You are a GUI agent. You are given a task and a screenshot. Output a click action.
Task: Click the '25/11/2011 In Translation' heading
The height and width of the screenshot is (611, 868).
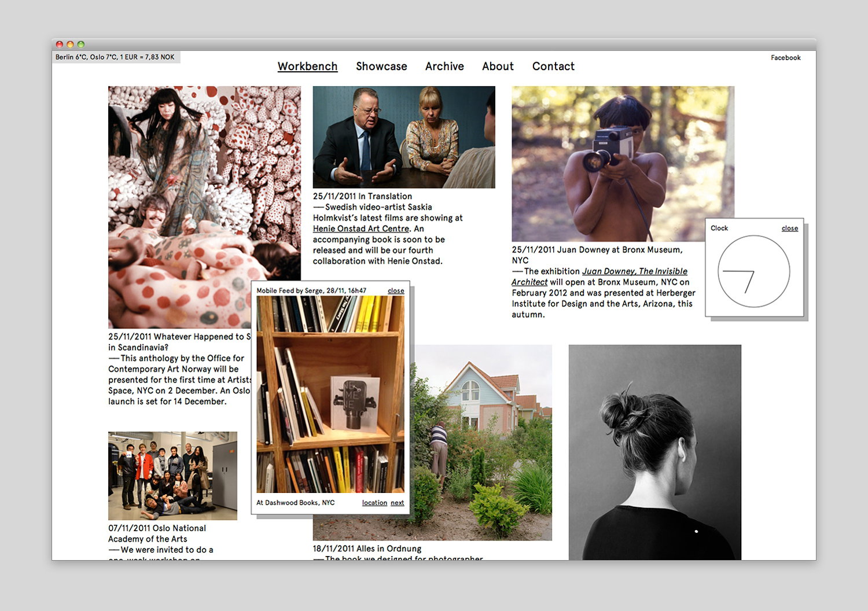362,196
